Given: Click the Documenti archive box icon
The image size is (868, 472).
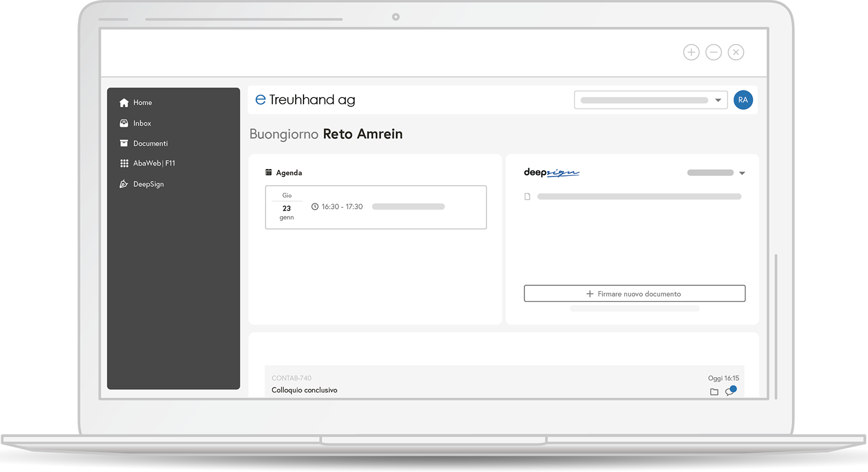Looking at the screenshot, I should pos(124,143).
